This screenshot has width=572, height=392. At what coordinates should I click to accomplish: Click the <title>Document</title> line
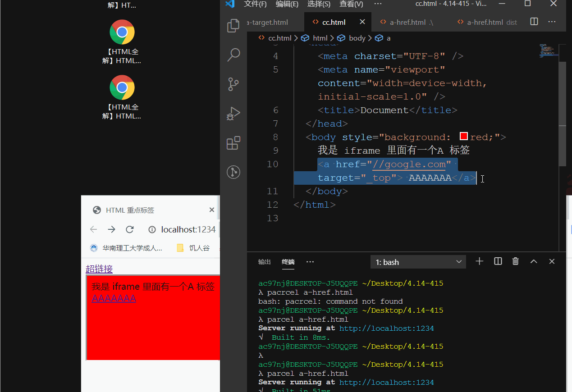coord(388,110)
